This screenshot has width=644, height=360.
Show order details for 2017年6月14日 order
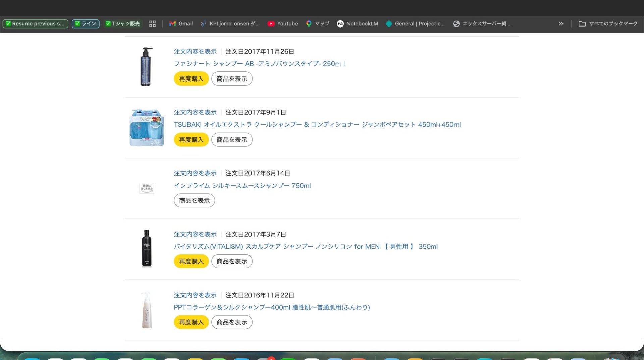[x=195, y=173]
